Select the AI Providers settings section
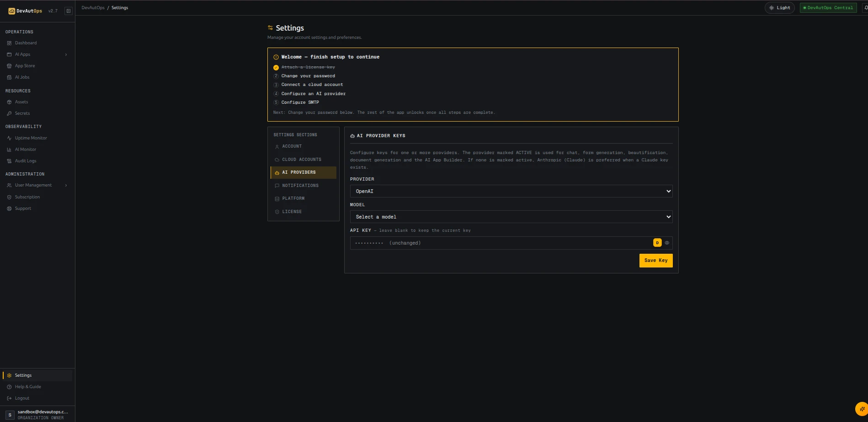 304,172
